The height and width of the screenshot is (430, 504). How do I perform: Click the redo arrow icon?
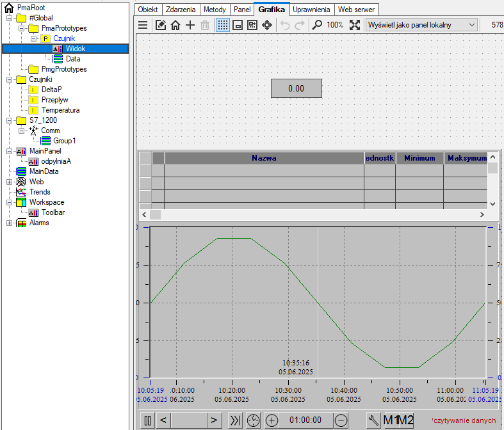pyautogui.click(x=300, y=25)
